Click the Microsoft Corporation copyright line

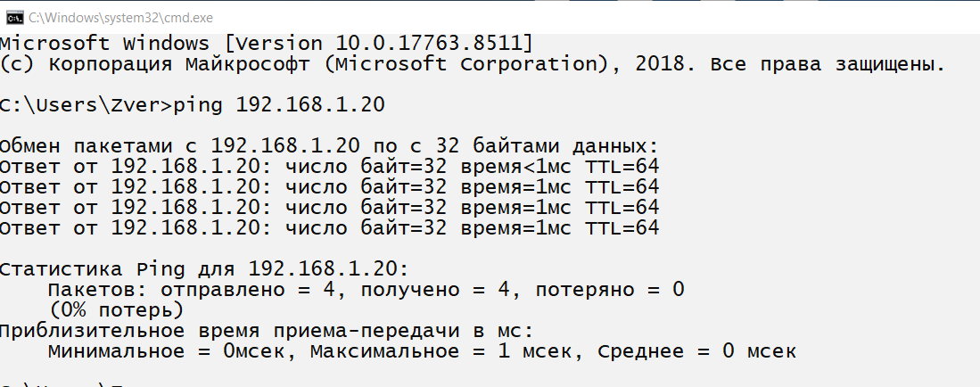(472, 64)
